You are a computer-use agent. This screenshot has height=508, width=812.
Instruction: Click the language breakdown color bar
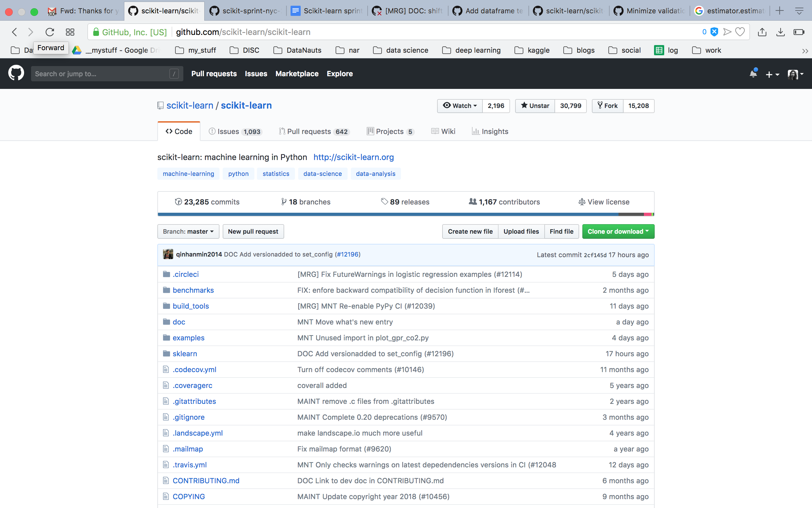pyautogui.click(x=406, y=214)
